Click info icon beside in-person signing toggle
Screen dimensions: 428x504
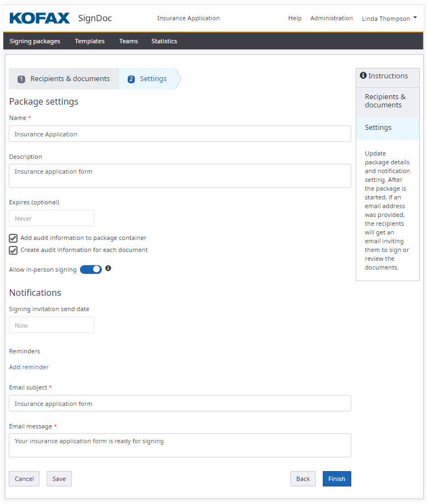[x=108, y=268]
